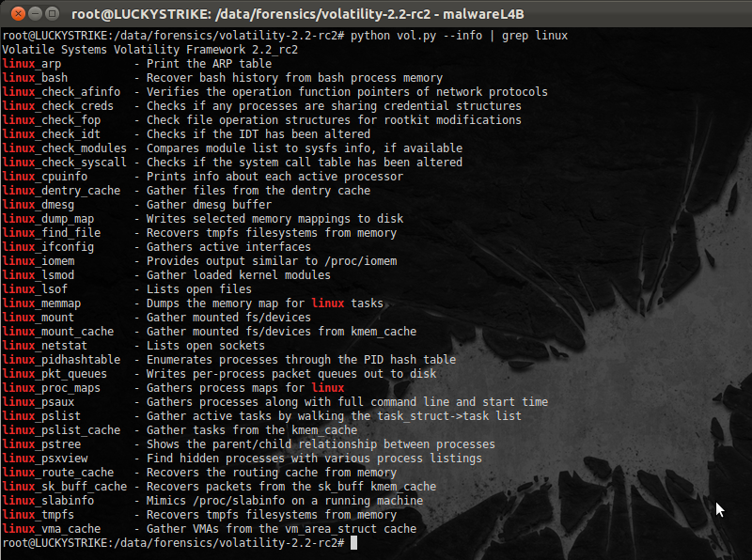Minimize the terminal window

[x=36, y=13]
